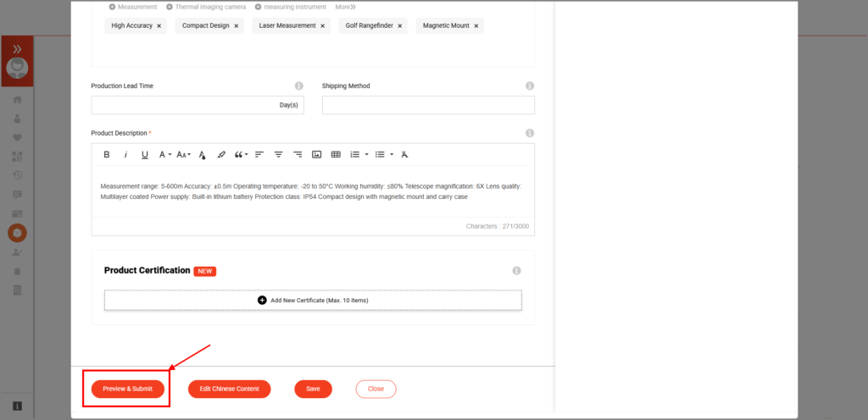Expand More keyword suggestions
The image size is (868, 420).
coord(345,7)
